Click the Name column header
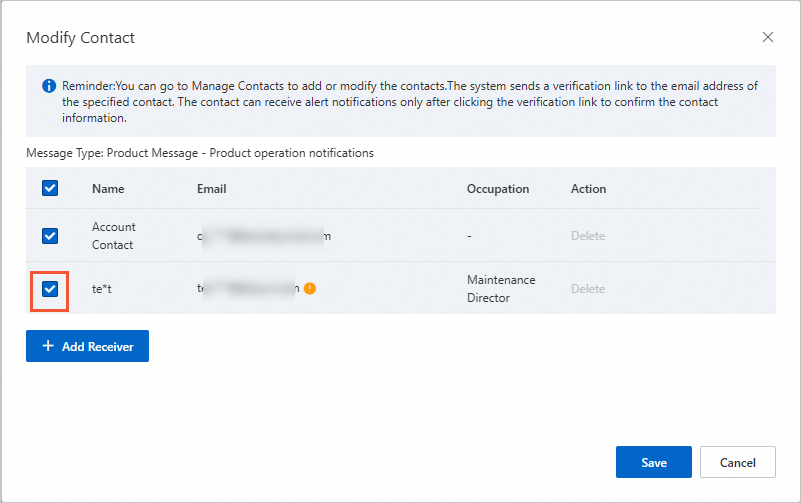The width and height of the screenshot is (801, 503). [107, 189]
